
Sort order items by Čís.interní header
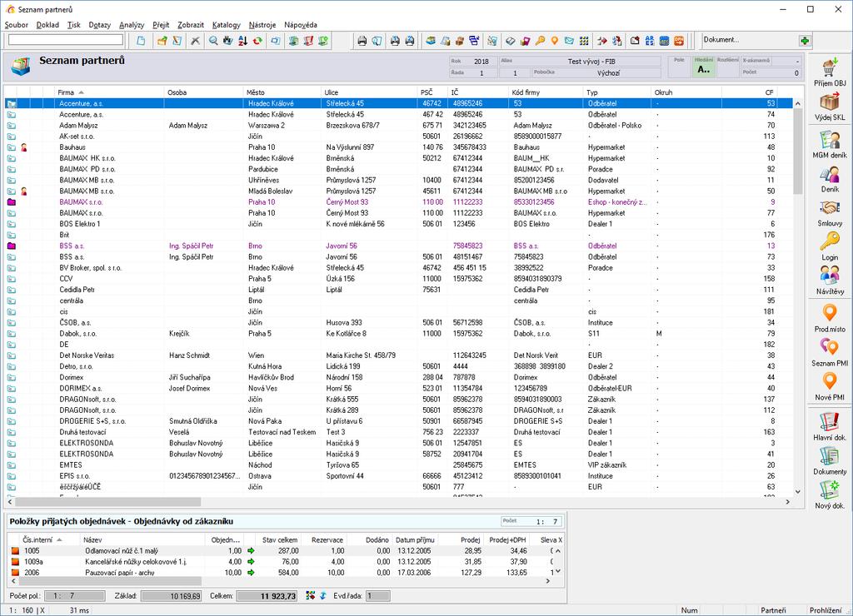click(49, 540)
